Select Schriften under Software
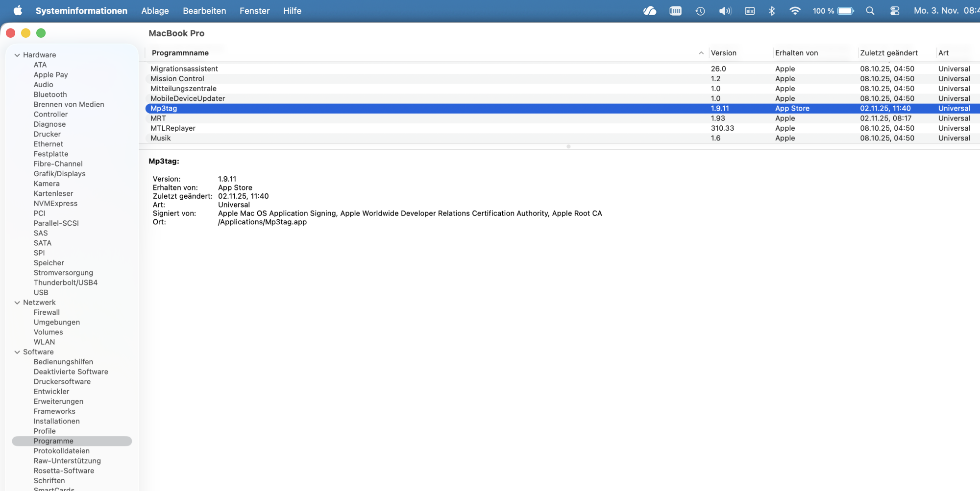The height and width of the screenshot is (491, 980). coord(49,481)
